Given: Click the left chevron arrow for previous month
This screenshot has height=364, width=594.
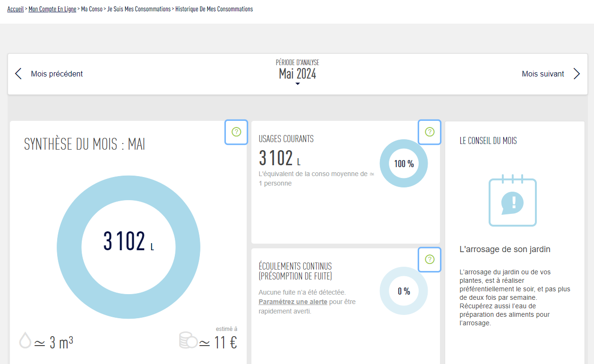Looking at the screenshot, I should pyautogui.click(x=18, y=74).
